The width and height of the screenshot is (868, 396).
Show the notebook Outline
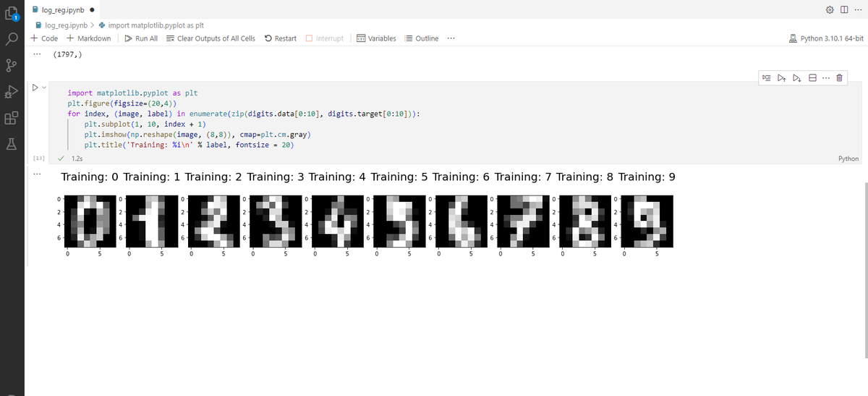(x=422, y=38)
